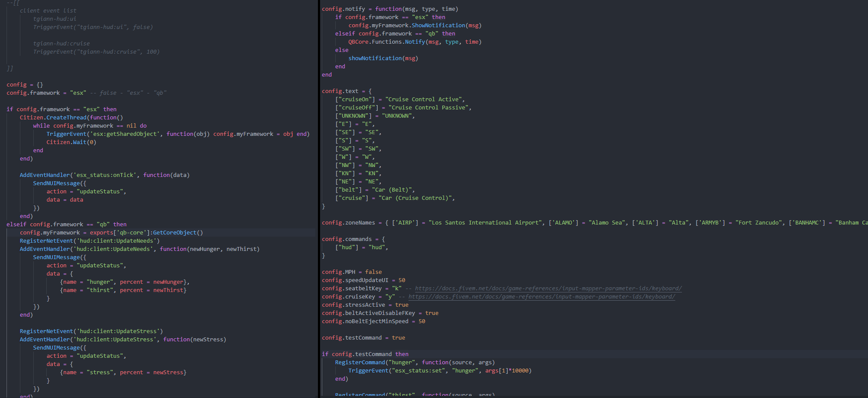Click the TriggerEvent("esx_status:set", "hunger") line
Screen dimensions: 868x398
440,370
